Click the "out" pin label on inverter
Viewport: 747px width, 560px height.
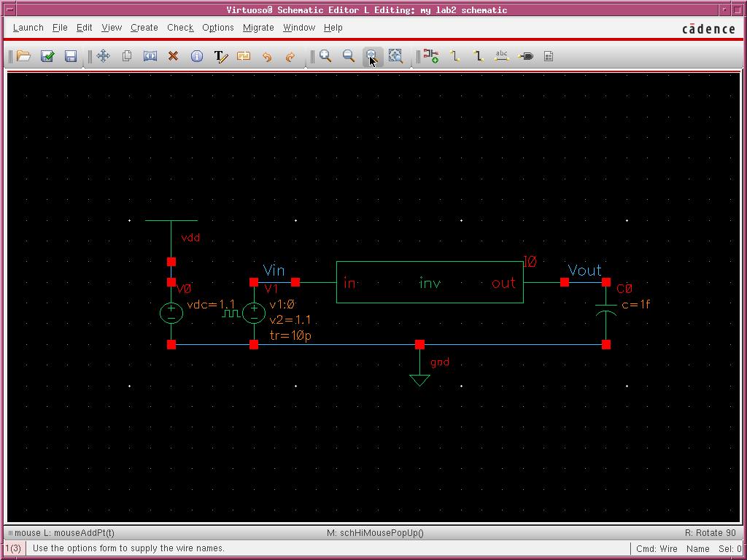pos(503,284)
